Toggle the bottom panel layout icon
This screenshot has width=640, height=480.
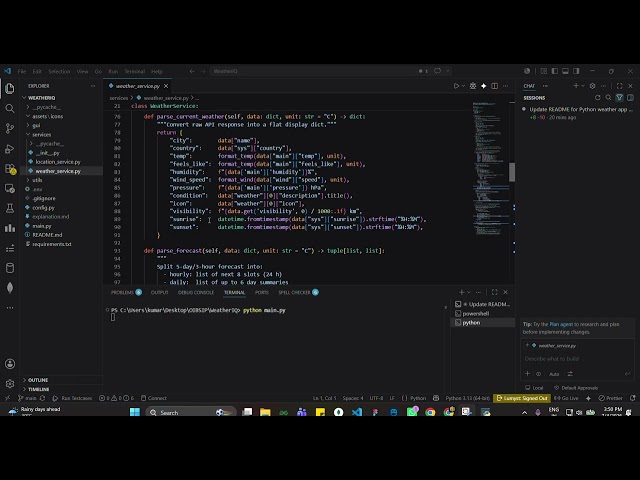click(x=565, y=71)
